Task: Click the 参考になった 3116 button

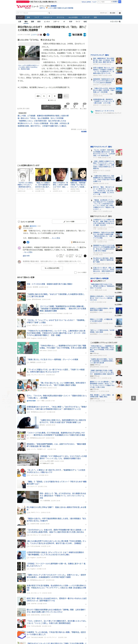Action: (x=78, y=242)
